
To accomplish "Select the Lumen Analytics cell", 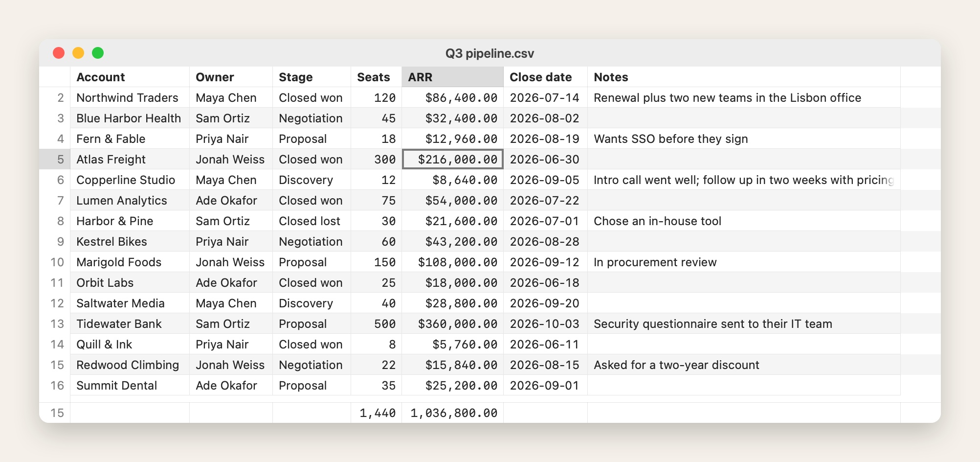I will [x=130, y=200].
